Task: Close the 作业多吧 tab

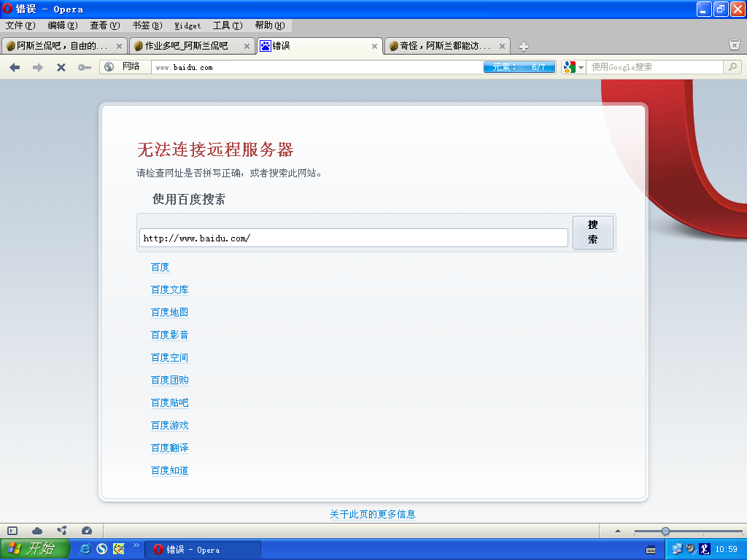Action: tap(247, 46)
